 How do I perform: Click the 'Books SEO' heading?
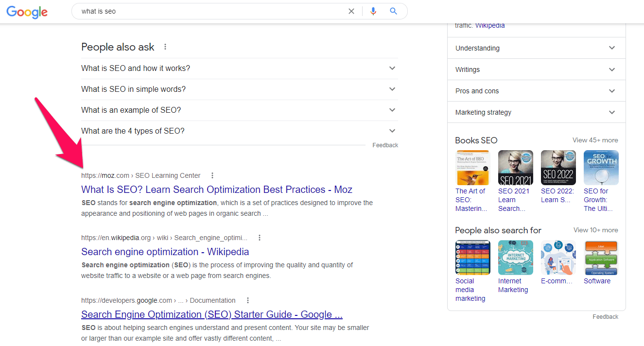pyautogui.click(x=476, y=140)
